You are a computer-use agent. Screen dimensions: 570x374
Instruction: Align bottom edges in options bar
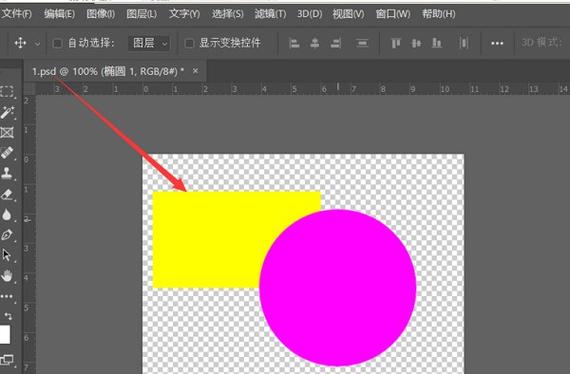click(437, 44)
